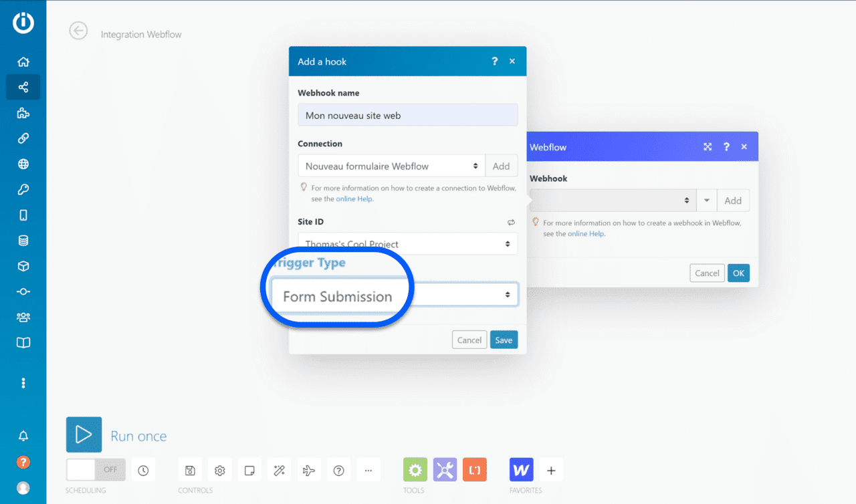
Task: Open the Webhook select dropdown in Webflow panel
Action: click(613, 201)
